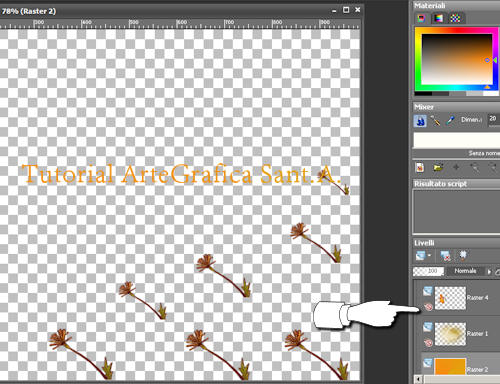Click the layer effects icon in Livelli toolbar

click(x=463, y=255)
